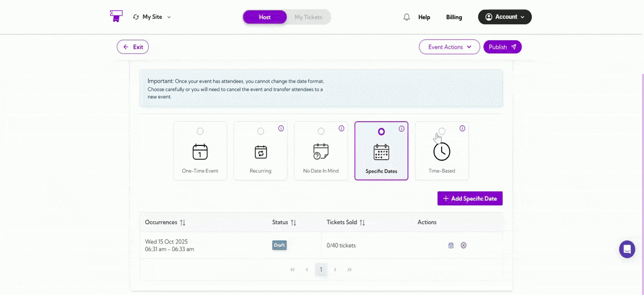This screenshot has width=644, height=295.
Task: Click the Time-Based clock icon
Action: pos(442,152)
